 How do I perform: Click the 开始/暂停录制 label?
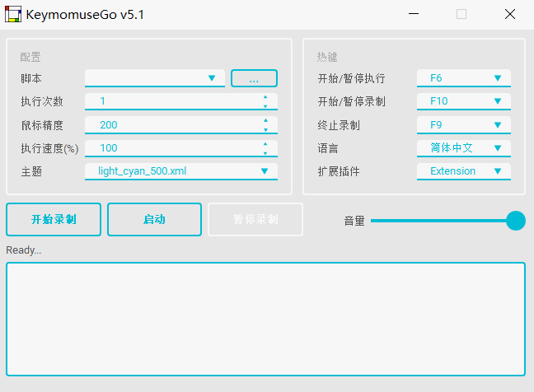351,102
